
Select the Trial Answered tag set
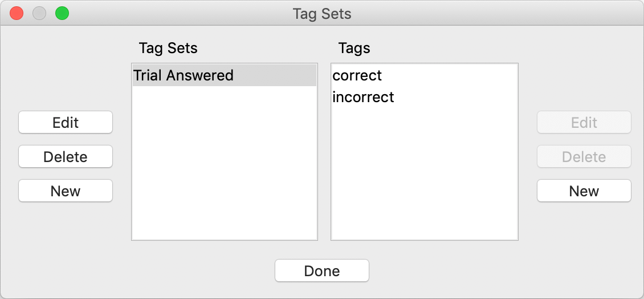183,75
